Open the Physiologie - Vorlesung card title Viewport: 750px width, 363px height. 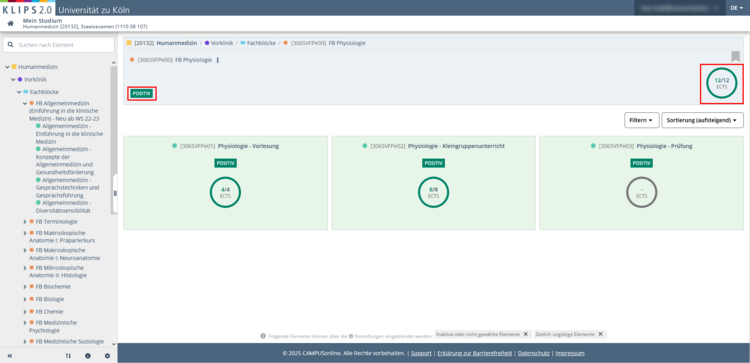(x=248, y=146)
